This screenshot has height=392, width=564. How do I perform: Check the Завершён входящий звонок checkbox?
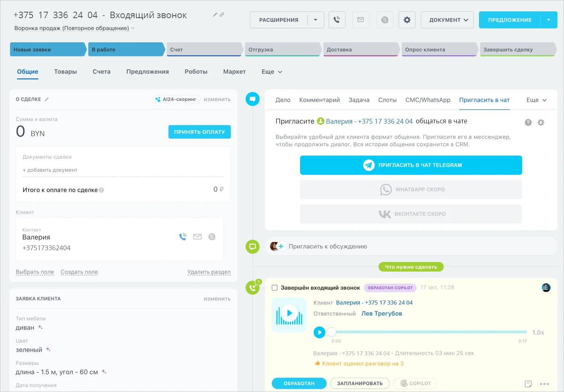point(275,288)
